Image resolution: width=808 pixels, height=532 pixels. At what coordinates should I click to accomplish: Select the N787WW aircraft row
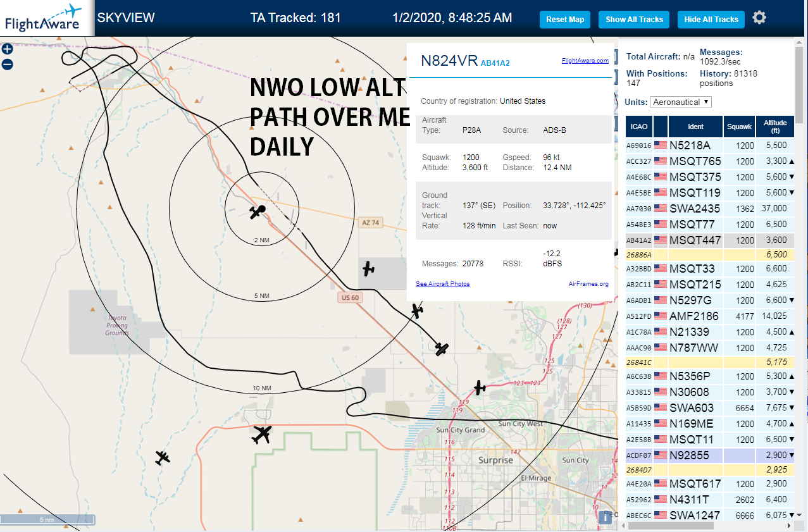click(709, 348)
